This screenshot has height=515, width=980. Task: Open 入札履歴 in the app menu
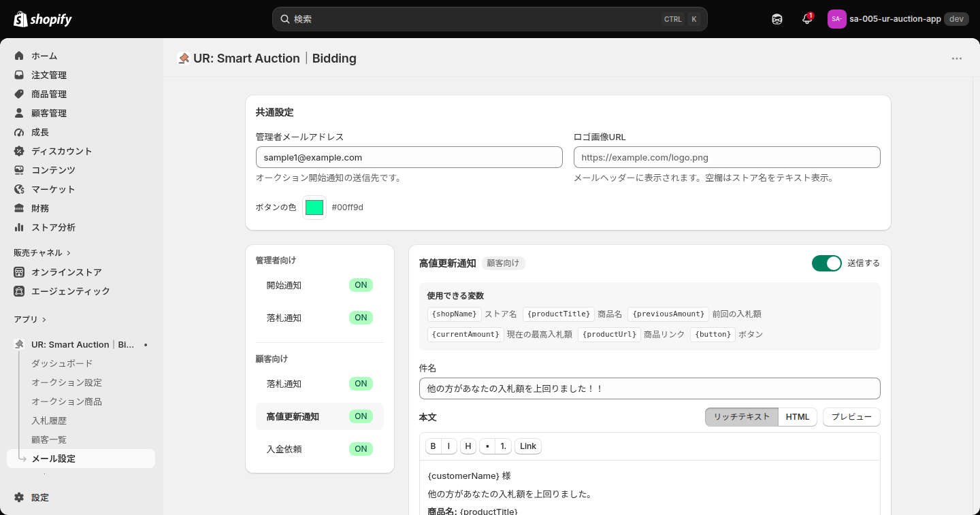tap(49, 421)
